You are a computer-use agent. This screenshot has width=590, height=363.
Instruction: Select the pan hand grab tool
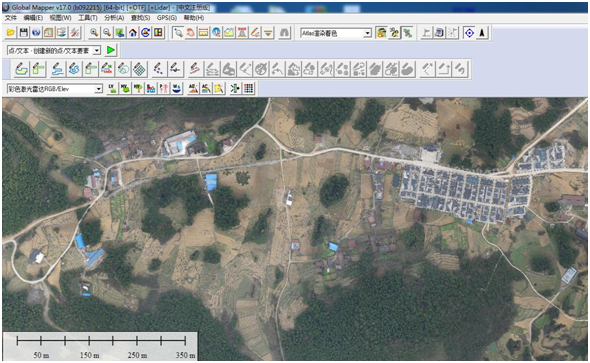191,33
